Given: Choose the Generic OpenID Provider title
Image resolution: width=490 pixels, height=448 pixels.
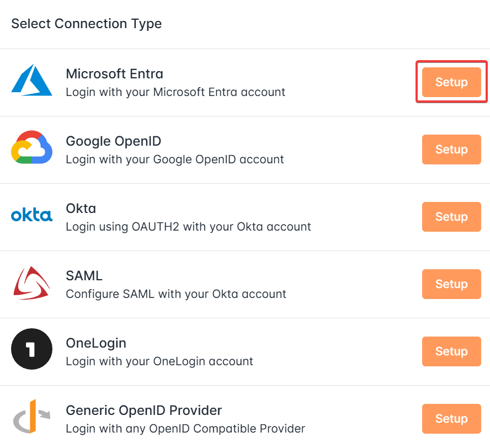Looking at the screenshot, I should coord(144,410).
